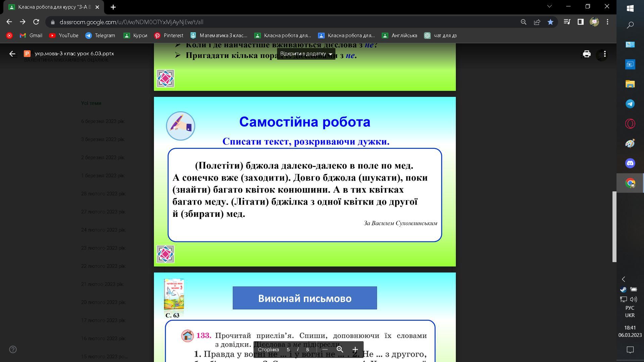Open Chrome tab search chevron

(x=549, y=6)
